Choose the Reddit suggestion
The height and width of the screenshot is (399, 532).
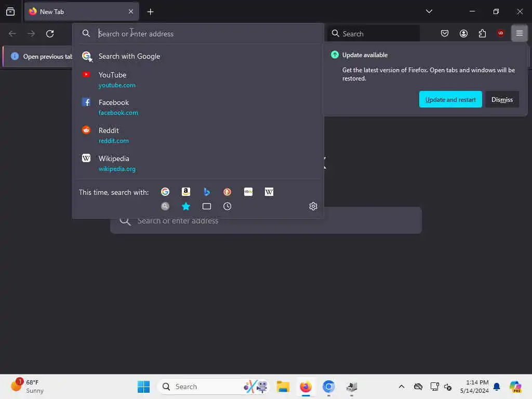pos(198,136)
